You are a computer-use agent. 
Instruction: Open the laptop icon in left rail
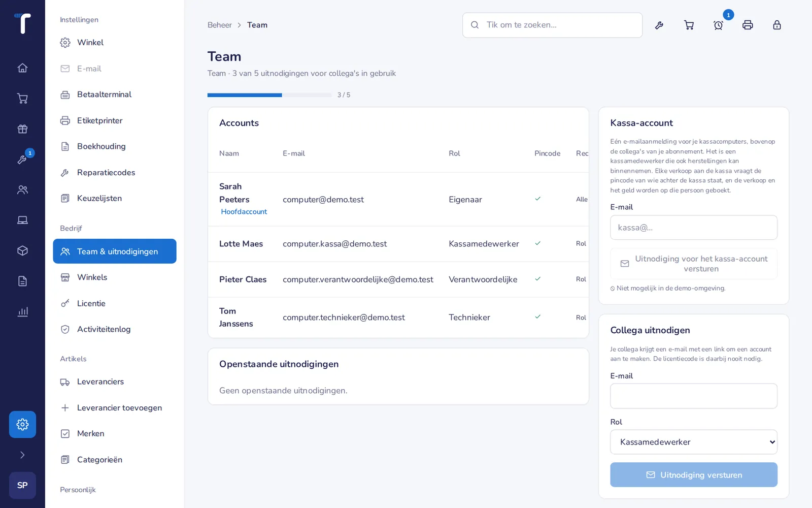tap(22, 220)
